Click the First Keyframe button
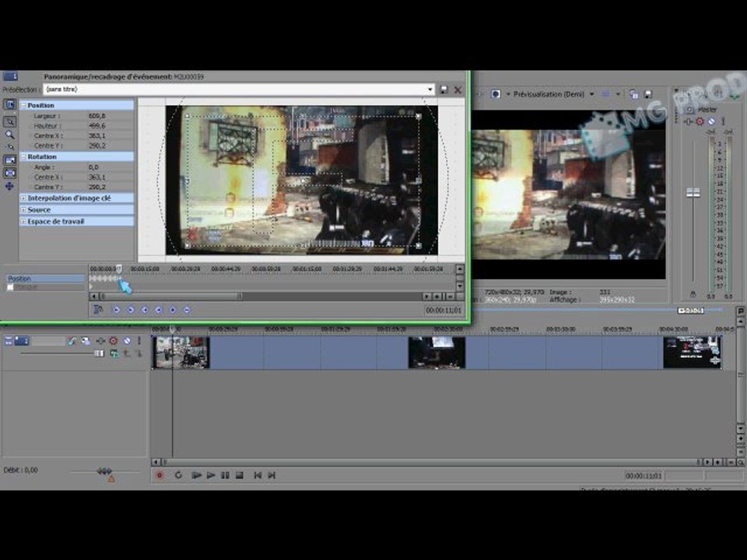This screenshot has width=747, height=560. (116, 310)
